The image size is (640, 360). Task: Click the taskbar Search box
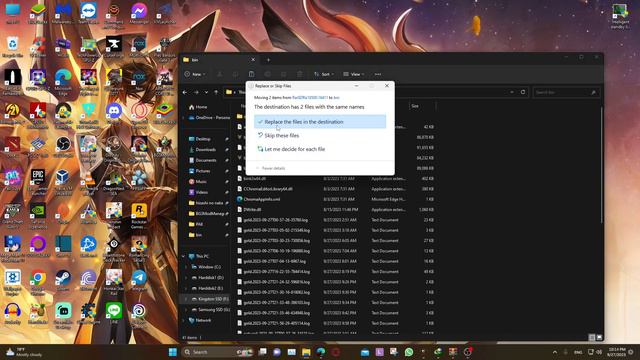pyautogui.click(x=218, y=352)
